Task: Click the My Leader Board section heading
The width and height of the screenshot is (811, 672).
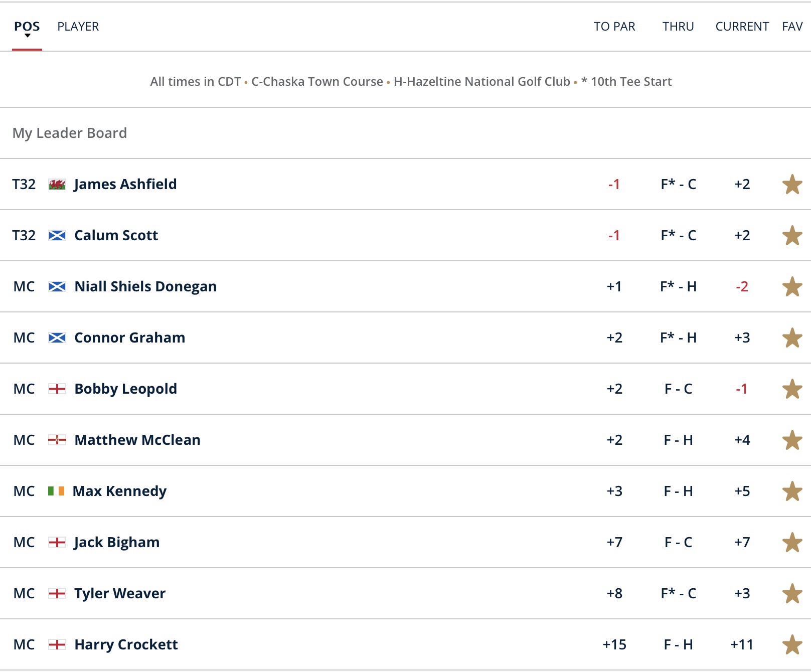Action: [70, 133]
